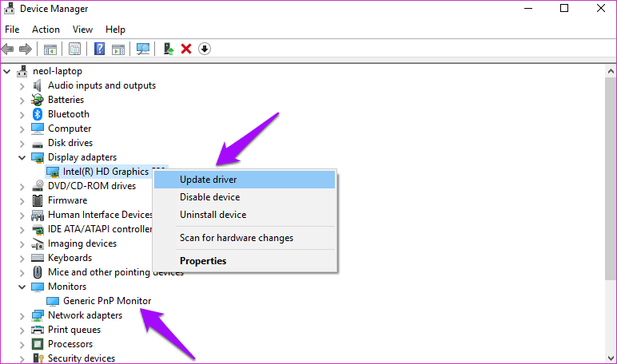Click the Disk drives category icon
Screen dimensions: 617x364
(x=38, y=144)
